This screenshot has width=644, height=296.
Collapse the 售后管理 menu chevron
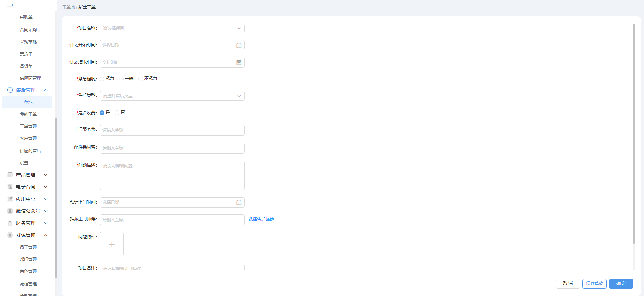click(x=46, y=90)
